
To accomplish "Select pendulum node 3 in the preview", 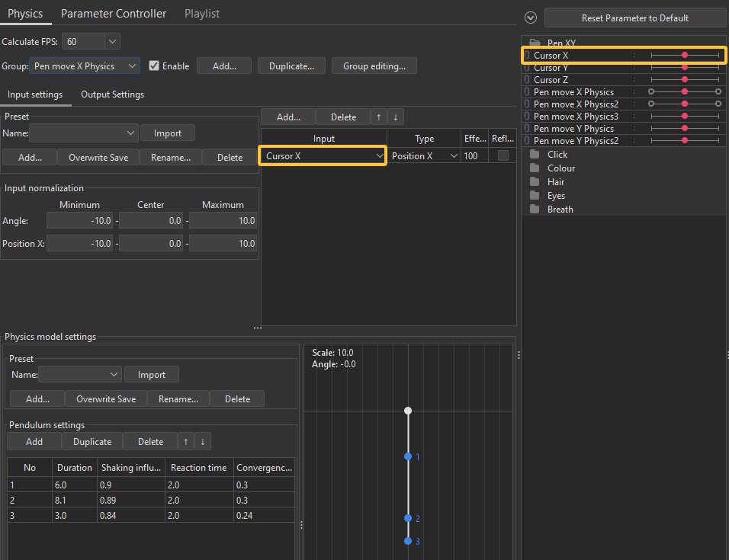I will (x=408, y=541).
